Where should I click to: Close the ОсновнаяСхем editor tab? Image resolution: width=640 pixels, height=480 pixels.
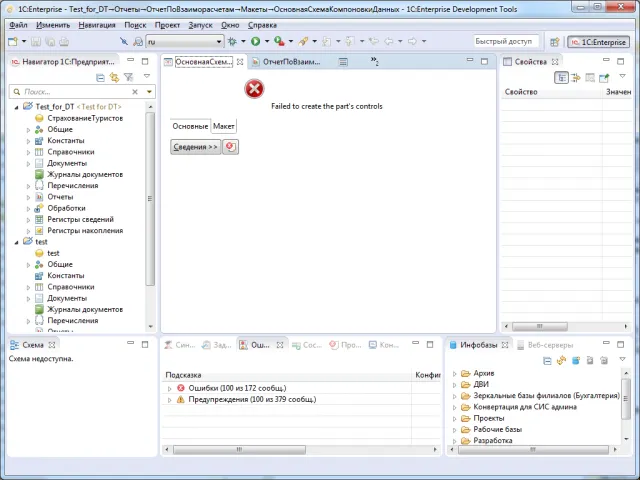pyautogui.click(x=240, y=62)
